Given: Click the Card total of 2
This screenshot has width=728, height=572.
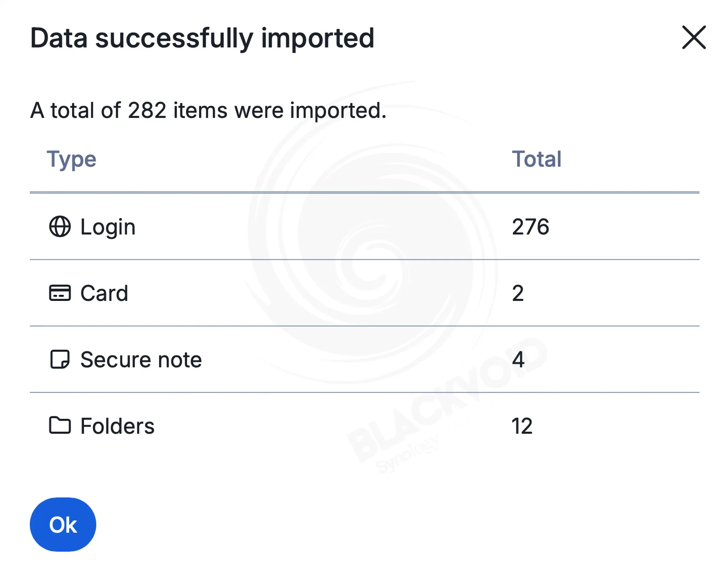Looking at the screenshot, I should 518,293.
